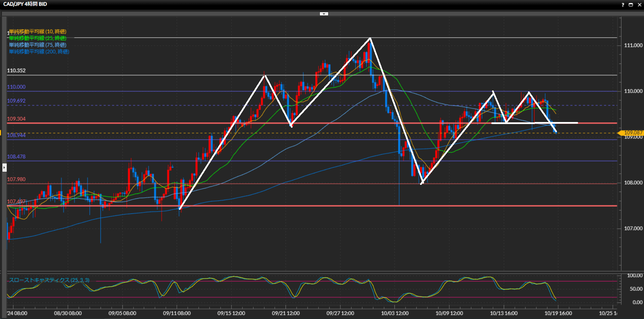Click the CAD/JPY 4時間 BID title
Image resolution: width=644 pixels, height=319 pixels.
click(x=25, y=4)
